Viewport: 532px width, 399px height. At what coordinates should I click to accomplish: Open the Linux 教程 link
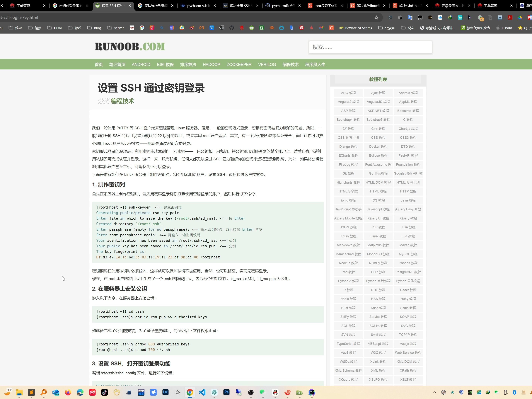(x=378, y=236)
